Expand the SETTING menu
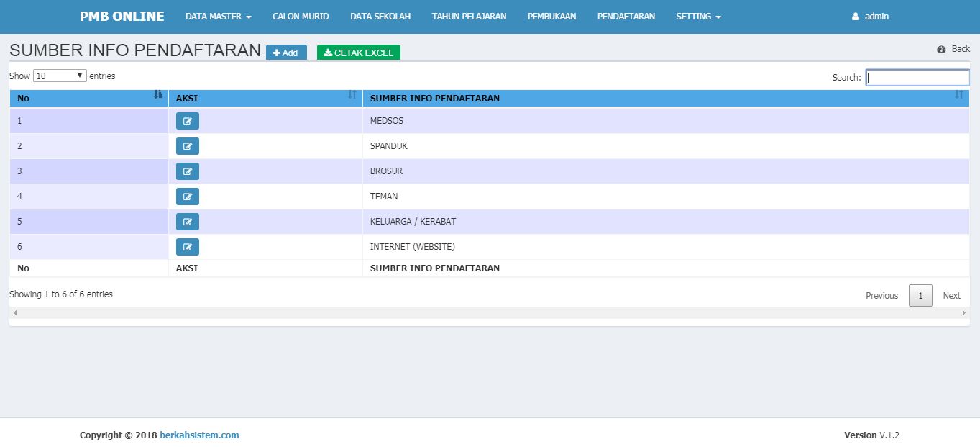 click(x=697, y=16)
